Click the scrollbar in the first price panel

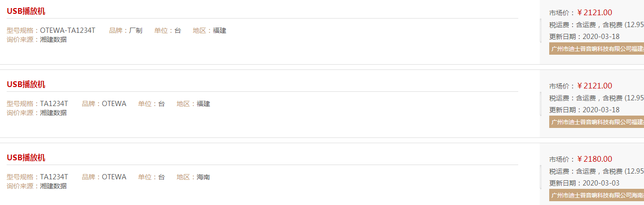(541, 30)
